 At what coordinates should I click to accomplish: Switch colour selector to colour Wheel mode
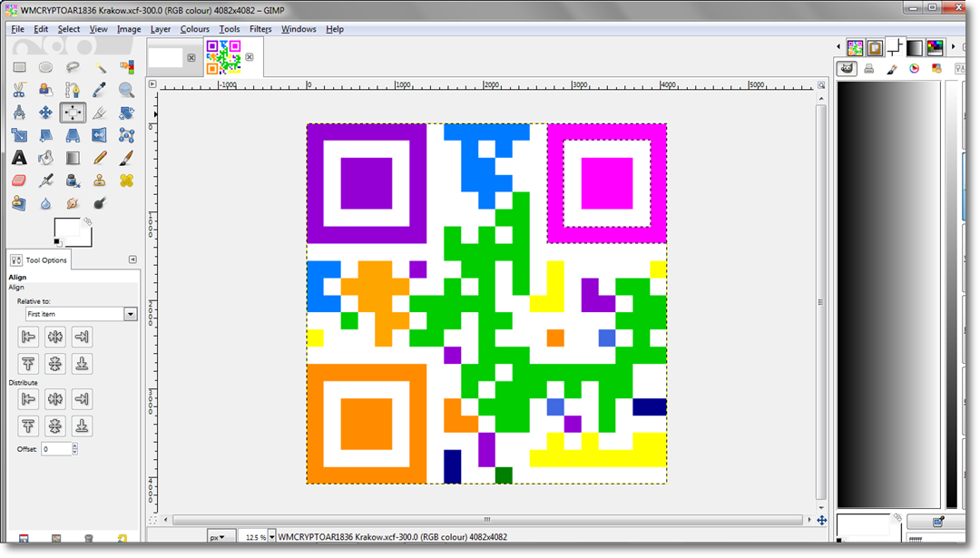click(915, 69)
